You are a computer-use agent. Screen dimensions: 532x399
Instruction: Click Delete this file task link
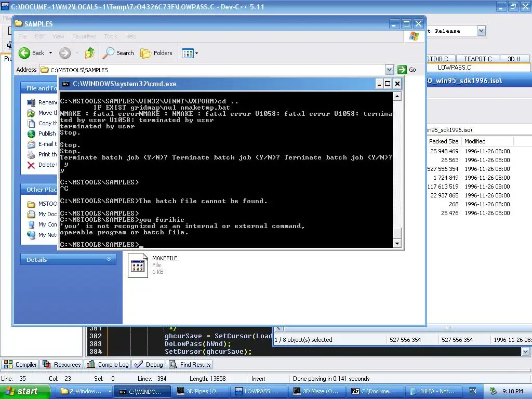point(42,165)
